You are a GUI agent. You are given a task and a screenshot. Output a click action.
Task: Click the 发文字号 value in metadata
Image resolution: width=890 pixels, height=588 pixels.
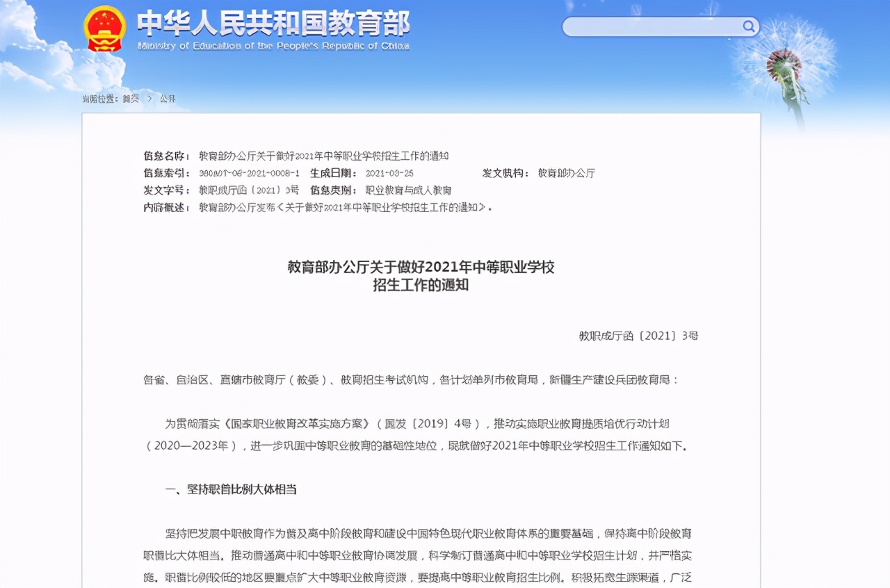coord(248,190)
